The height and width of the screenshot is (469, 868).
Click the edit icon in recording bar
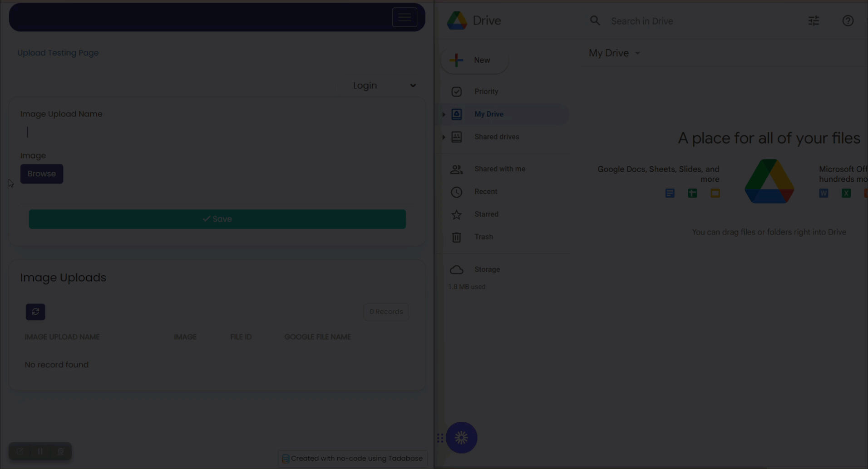(x=20, y=451)
